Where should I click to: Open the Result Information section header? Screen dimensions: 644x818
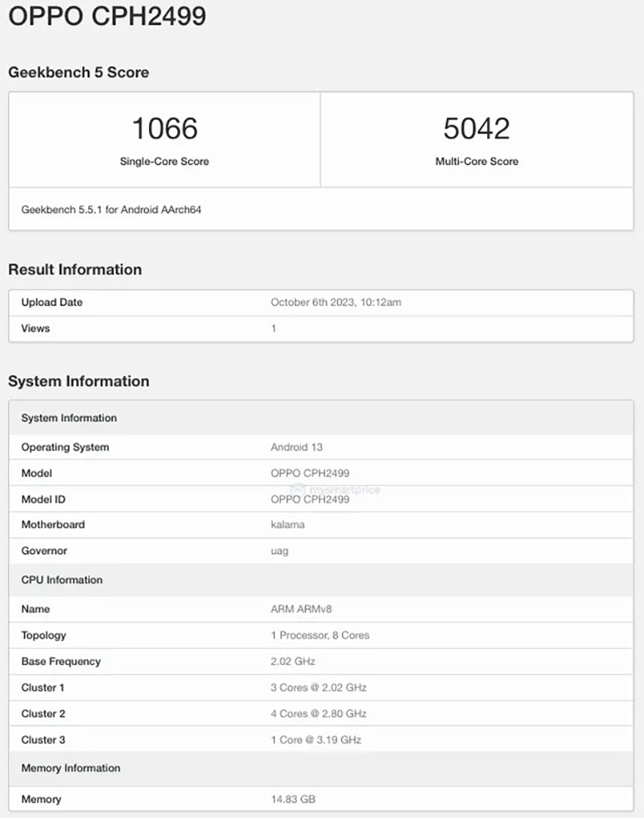coord(76,270)
